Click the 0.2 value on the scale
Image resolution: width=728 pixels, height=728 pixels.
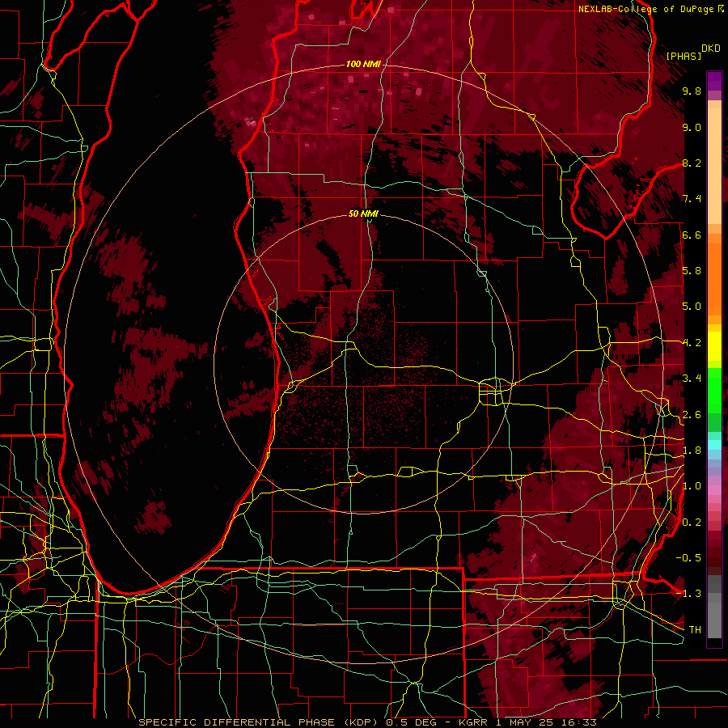coord(692,522)
